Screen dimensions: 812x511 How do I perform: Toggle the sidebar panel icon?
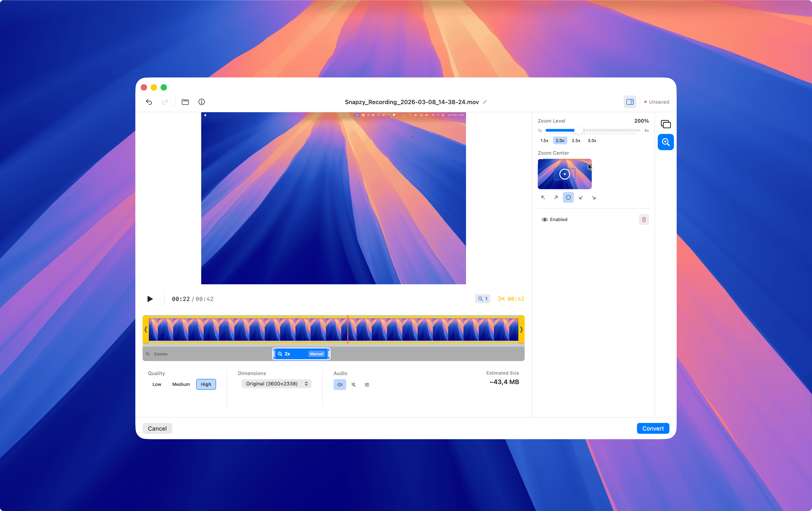[630, 102]
